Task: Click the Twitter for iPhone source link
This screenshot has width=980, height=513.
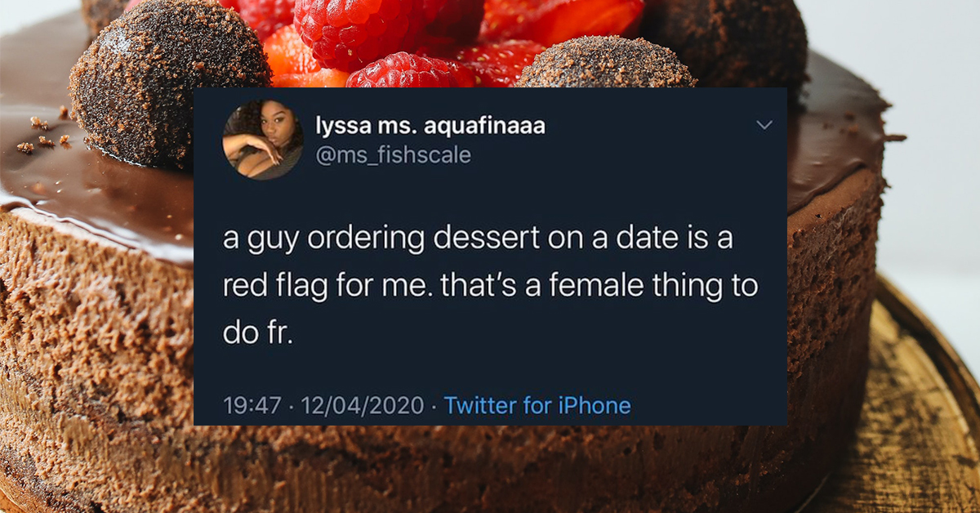Action: (x=537, y=405)
